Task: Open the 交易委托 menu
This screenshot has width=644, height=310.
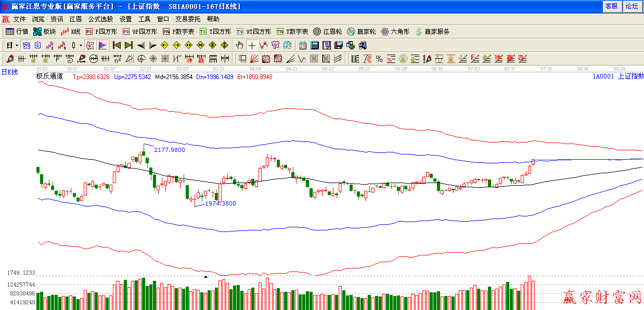Action: [x=188, y=19]
